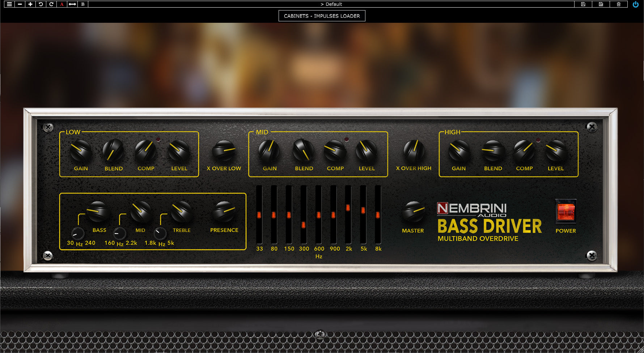The image size is (644, 353).
Task: Select preset slot B
Action: tap(82, 4)
